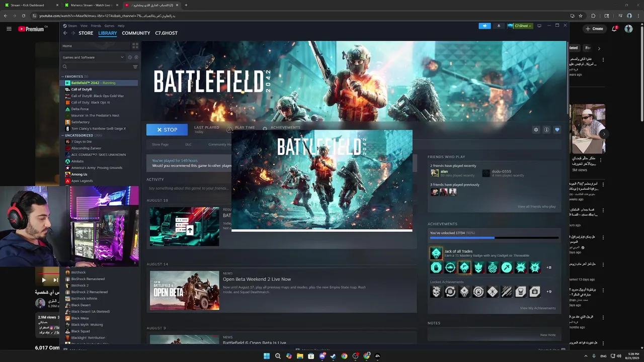
Task: Open game info icon
Action: tap(546, 130)
